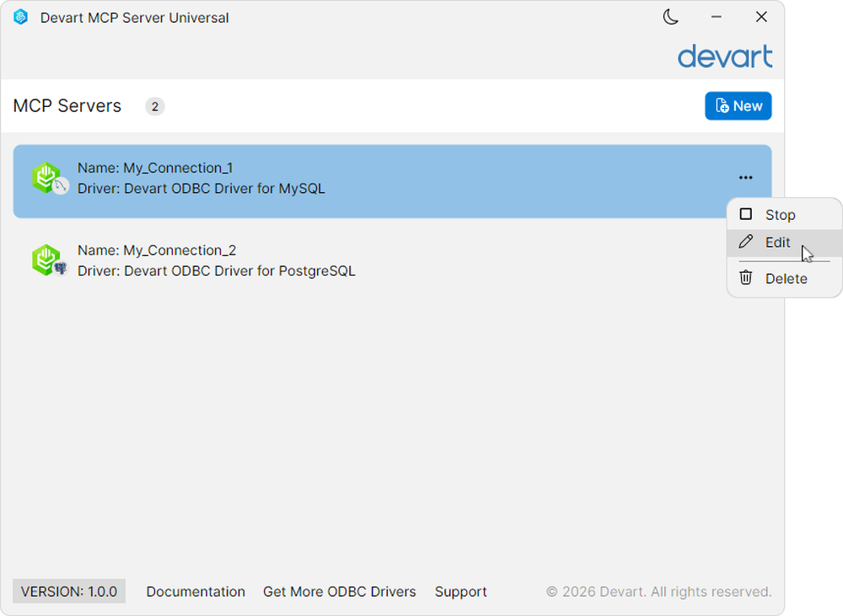Click the copyright 2026 Devart text
Screen dimensions: 843x616
click(659, 592)
